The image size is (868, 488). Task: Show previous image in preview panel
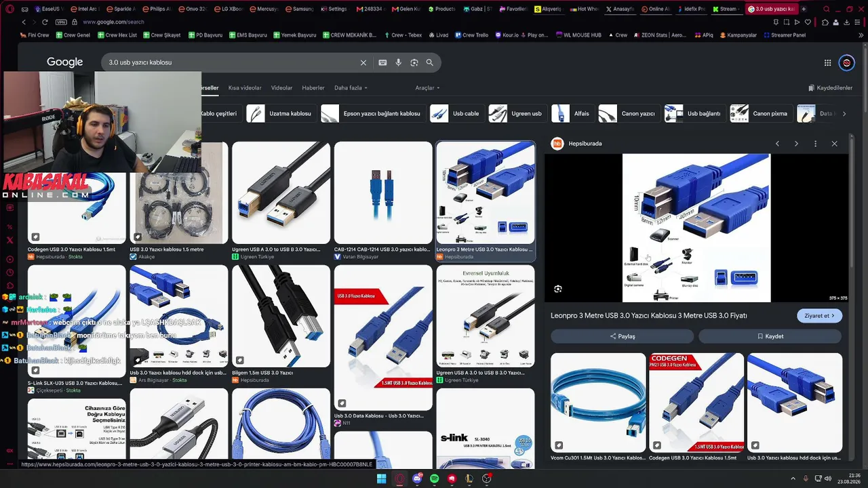click(777, 144)
